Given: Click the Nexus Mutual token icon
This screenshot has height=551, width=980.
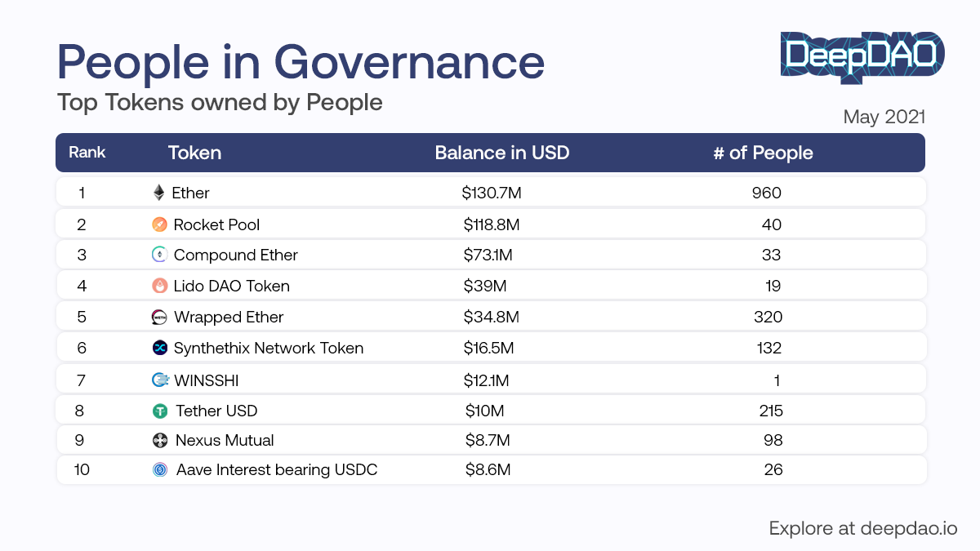Looking at the screenshot, I should click(160, 441).
